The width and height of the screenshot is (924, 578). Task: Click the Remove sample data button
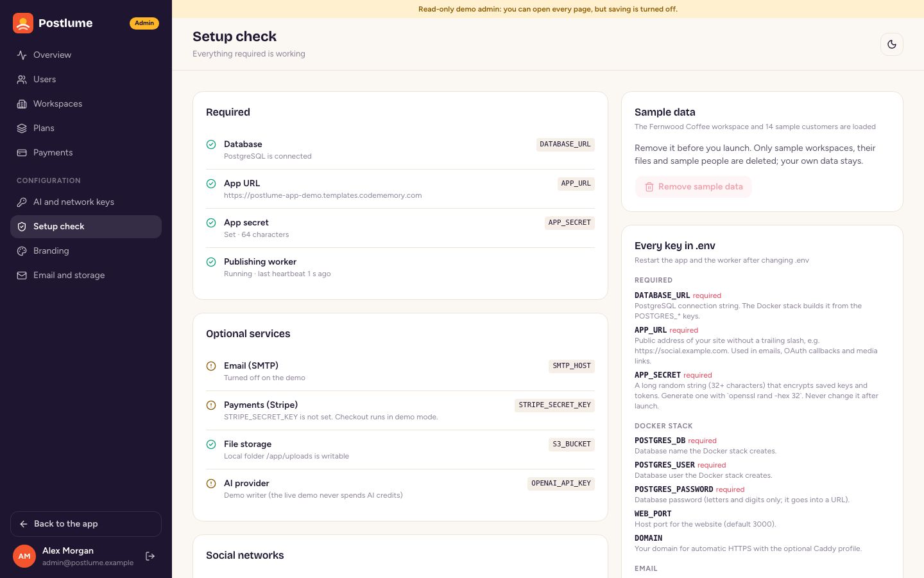pyautogui.click(x=694, y=187)
